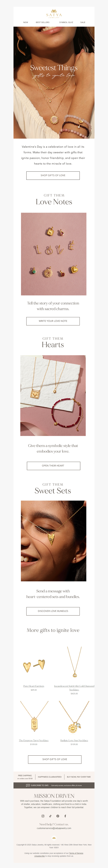The width and height of the screenshot is (108, 868).
Task: Open the TikTok icon in footer
Action: coord(50,816)
